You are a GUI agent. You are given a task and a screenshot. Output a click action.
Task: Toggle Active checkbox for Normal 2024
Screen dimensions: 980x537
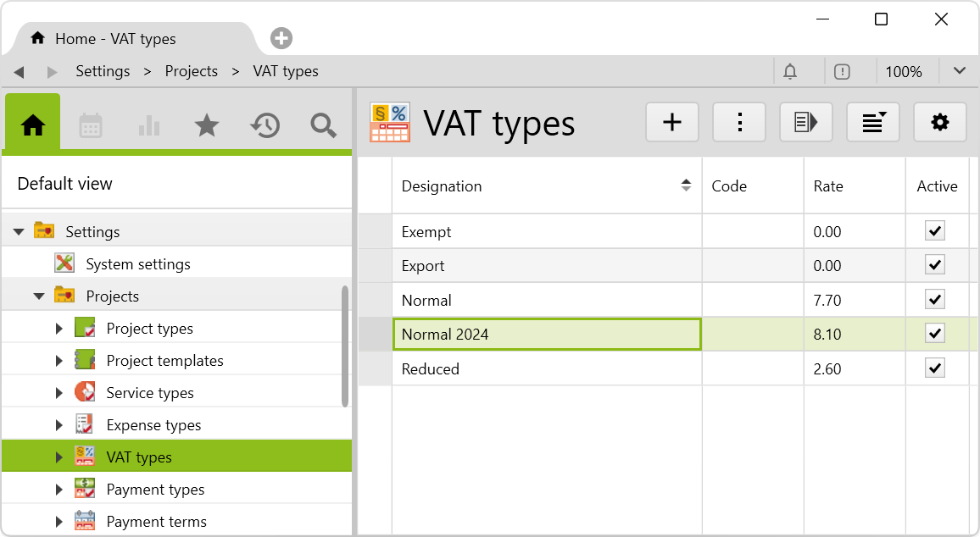[935, 334]
